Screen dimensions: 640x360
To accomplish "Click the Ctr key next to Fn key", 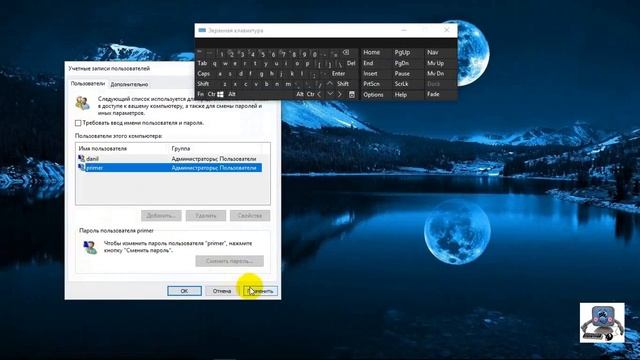I will coord(211,94).
